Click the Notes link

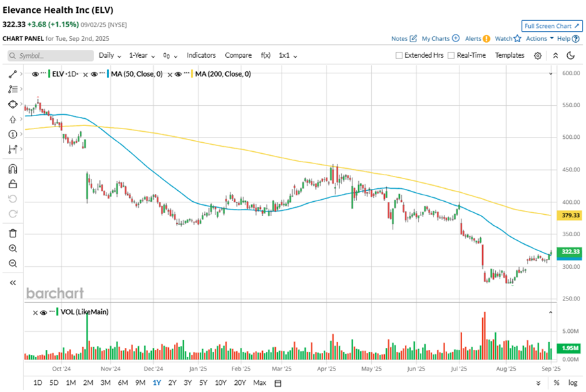(x=399, y=38)
